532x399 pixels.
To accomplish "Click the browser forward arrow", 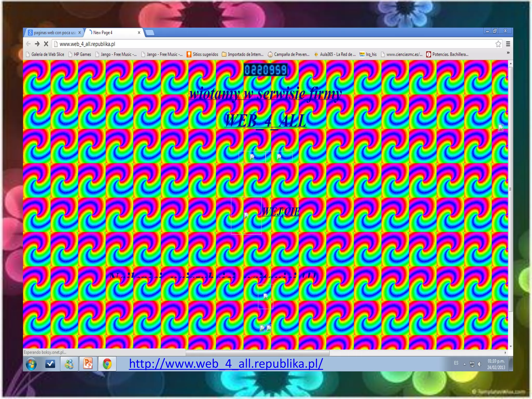I will tap(37, 44).
